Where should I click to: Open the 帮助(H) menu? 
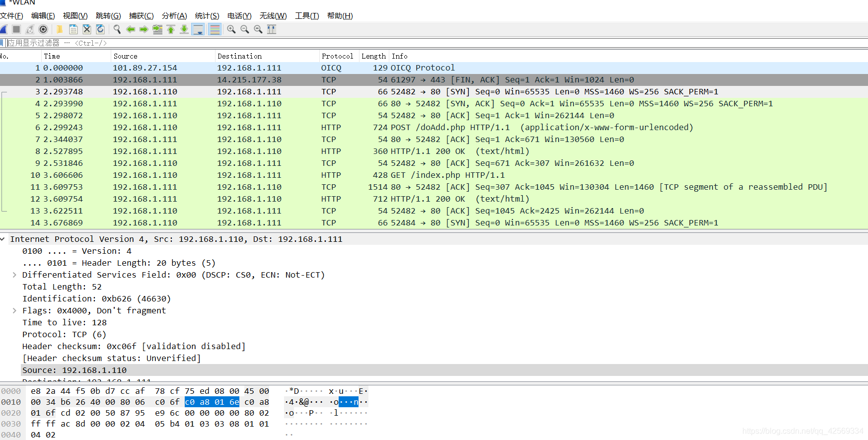click(x=340, y=16)
